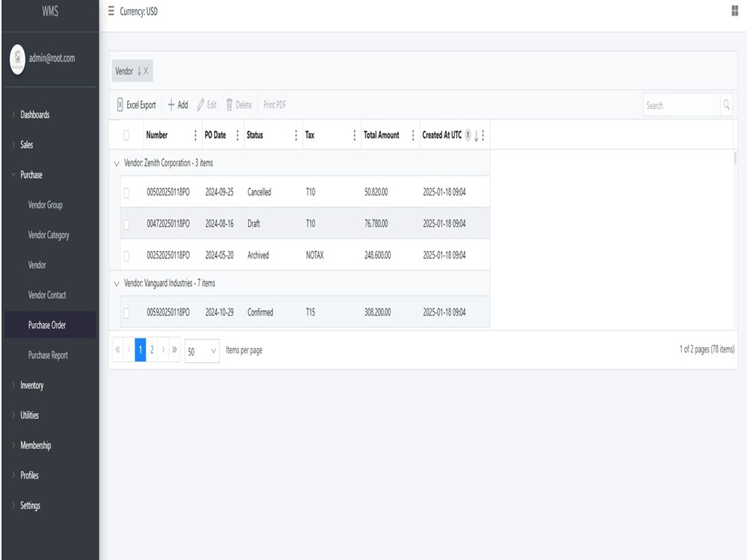
Task: Remove the Vendor grouping with X
Action: point(146,71)
